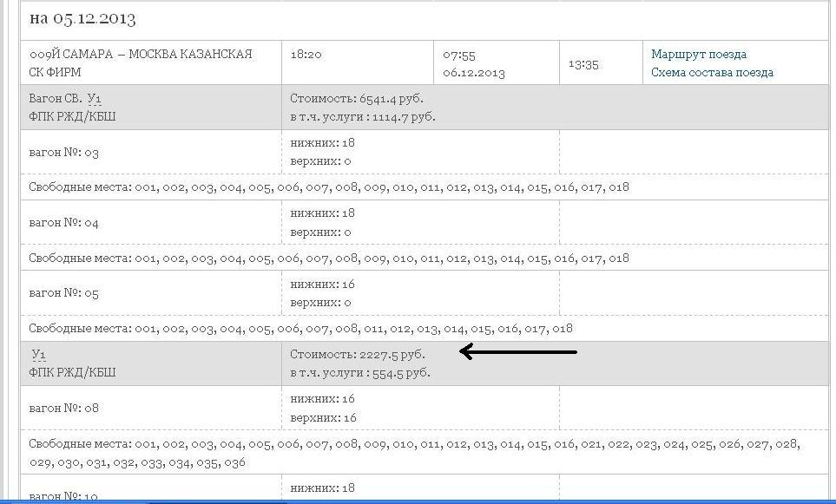Select the price Стоимость: 2227.5 руб.
This screenshot has width=836, height=504.
[358, 355]
